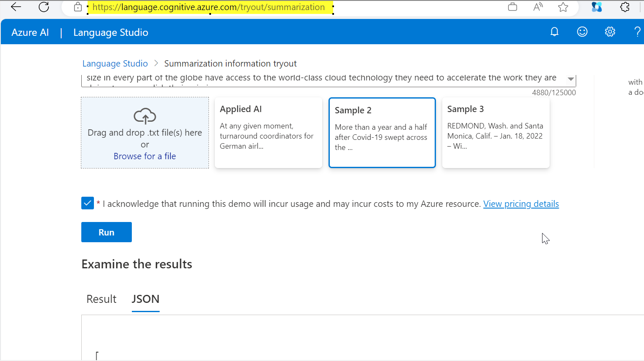Select the Applied AI sample card
The image size is (644, 361).
pyautogui.click(x=268, y=133)
